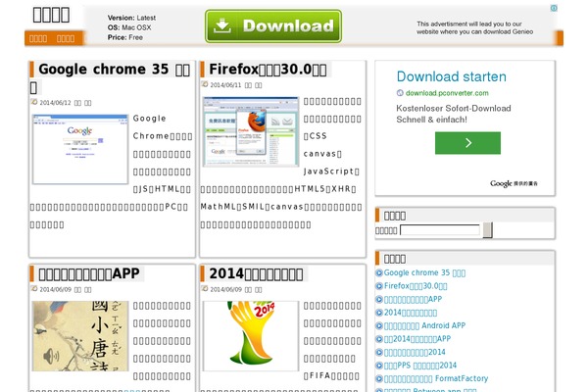Click the 'Kostenloser Sofort-Download' ad text
This screenshot has height=392, width=588.
[454, 108]
